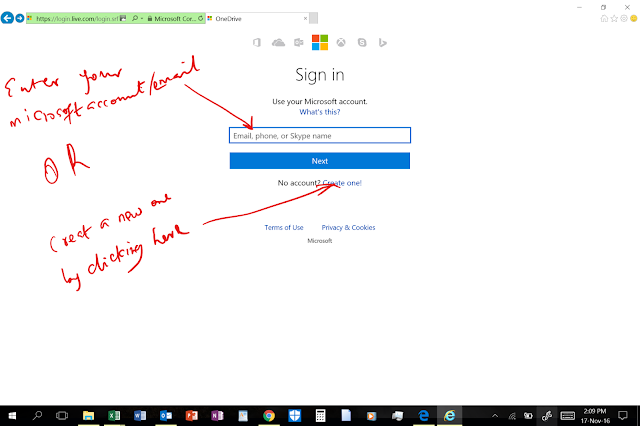This screenshot has width=640, height=426.
Task: Launch Google Chrome from the taskbar
Action: point(269,416)
